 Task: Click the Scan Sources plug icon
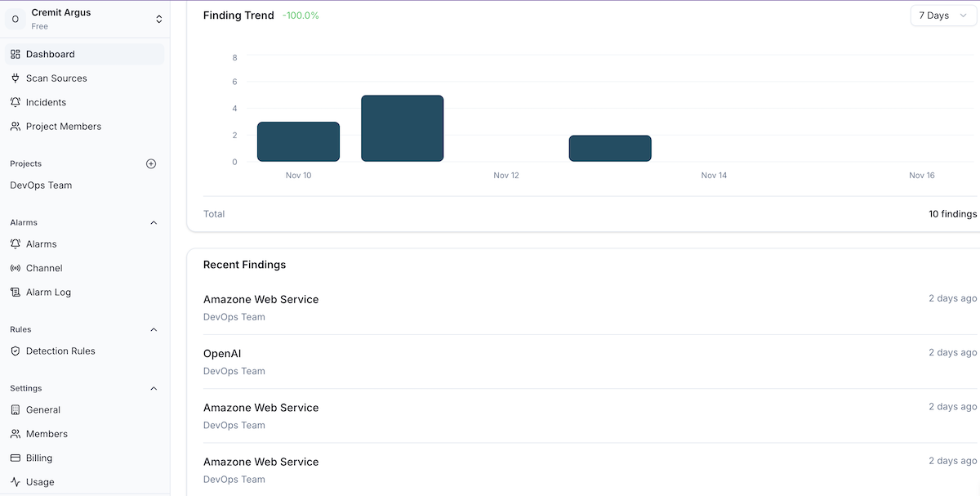coord(16,78)
